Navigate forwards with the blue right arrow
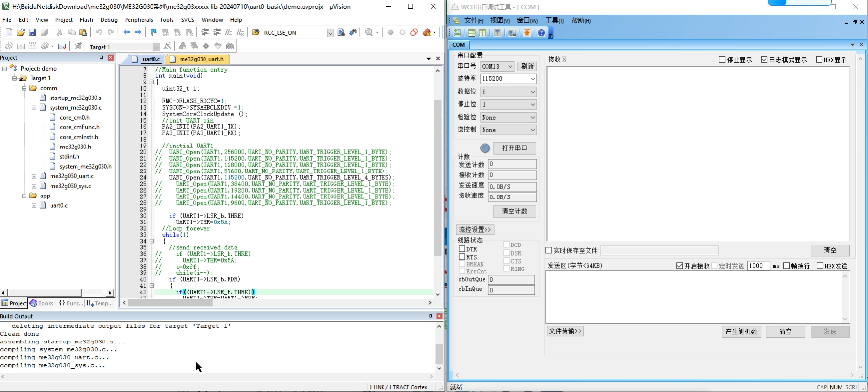The width and height of the screenshot is (868, 392). 138,32
